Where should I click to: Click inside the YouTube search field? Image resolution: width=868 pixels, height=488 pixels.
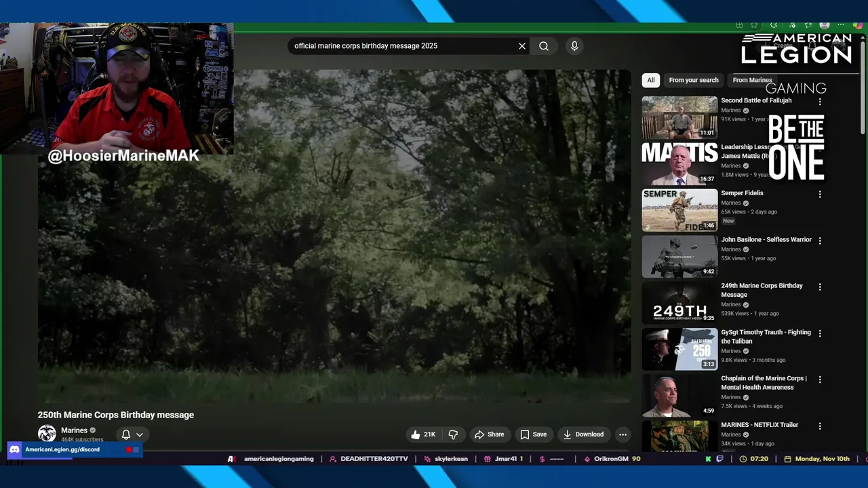[403, 46]
